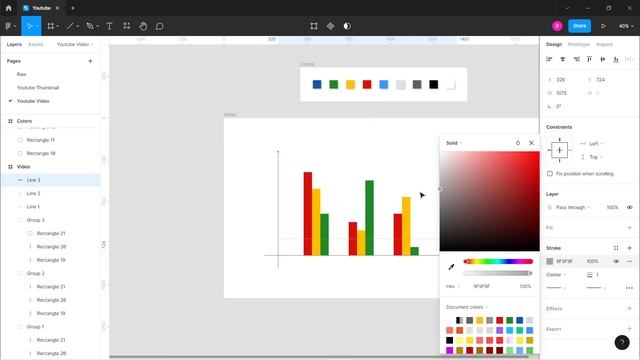
Task: Open stroke styles dots icon
Action: click(x=616, y=248)
